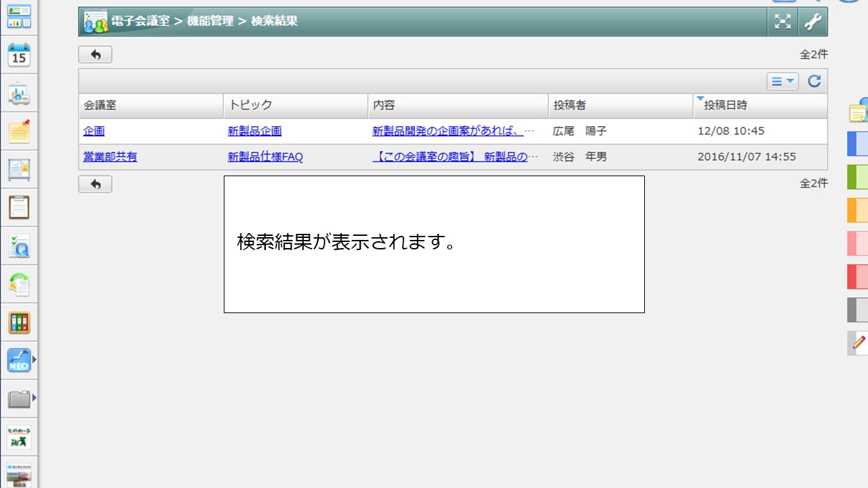Sort by the 会議室 column header
Image resolution: width=868 pixels, height=488 pixels.
(151, 106)
